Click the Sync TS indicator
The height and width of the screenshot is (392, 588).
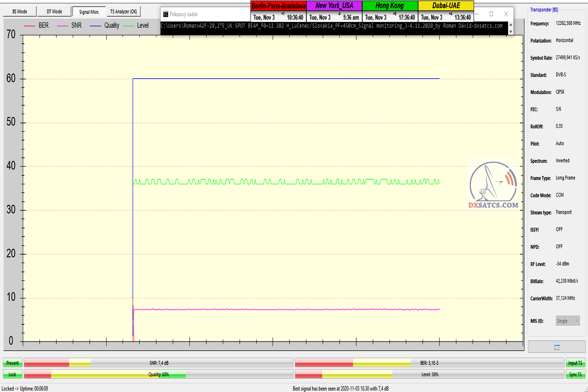[575, 374]
